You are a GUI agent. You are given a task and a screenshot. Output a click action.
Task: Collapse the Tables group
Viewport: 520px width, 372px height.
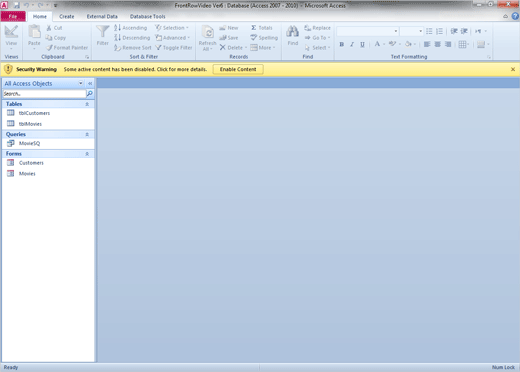tap(87, 104)
